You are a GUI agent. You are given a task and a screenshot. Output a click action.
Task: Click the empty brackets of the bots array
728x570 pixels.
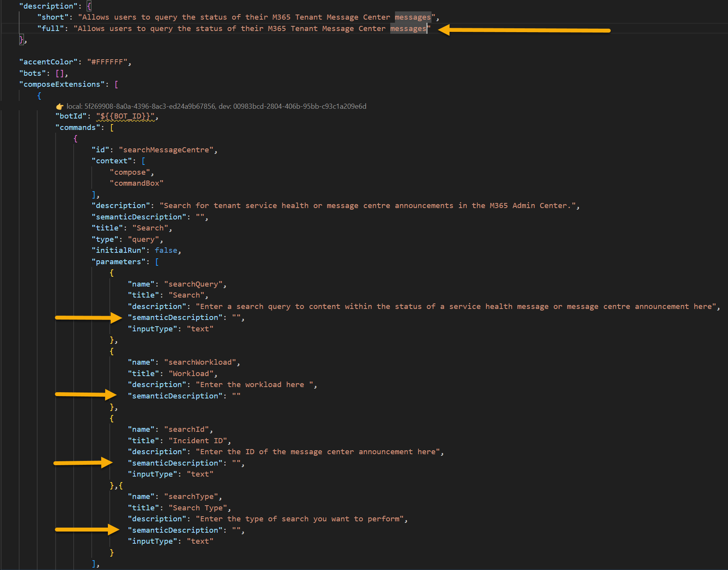[x=60, y=73]
